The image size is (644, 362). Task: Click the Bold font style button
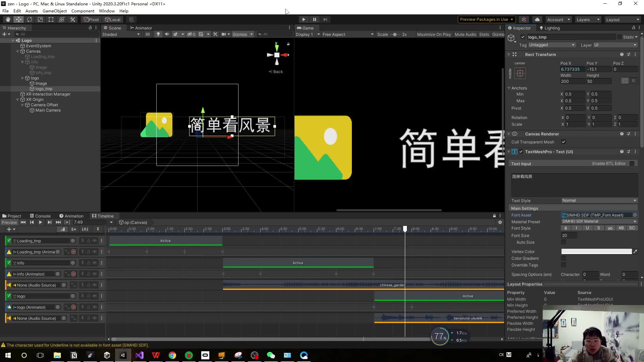coord(566,228)
